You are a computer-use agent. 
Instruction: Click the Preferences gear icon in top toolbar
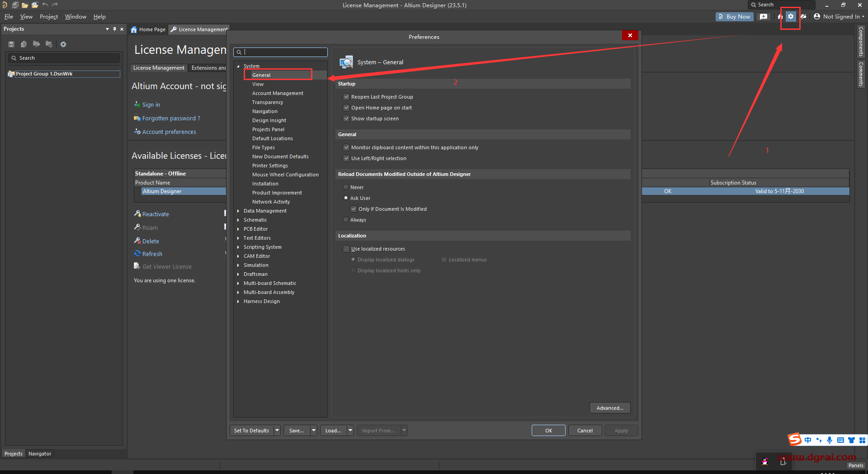[790, 17]
